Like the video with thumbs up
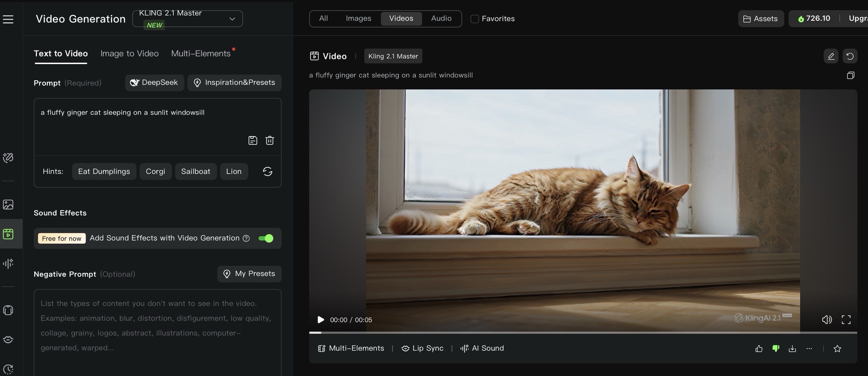Viewport: 868px width, 376px height. (759, 348)
